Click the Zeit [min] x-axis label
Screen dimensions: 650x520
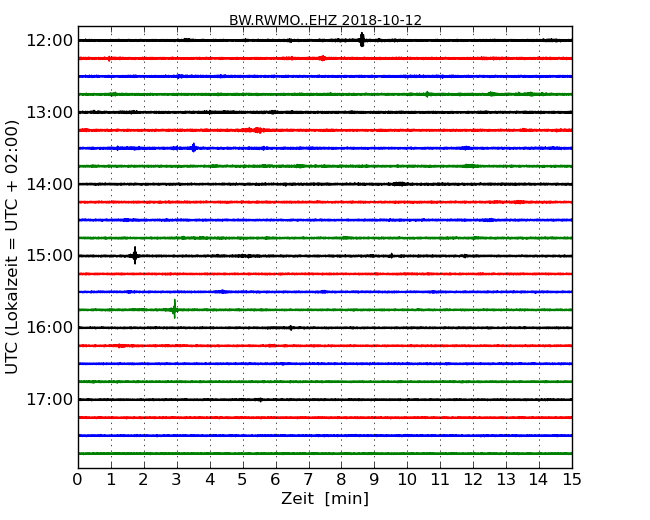tap(325, 498)
